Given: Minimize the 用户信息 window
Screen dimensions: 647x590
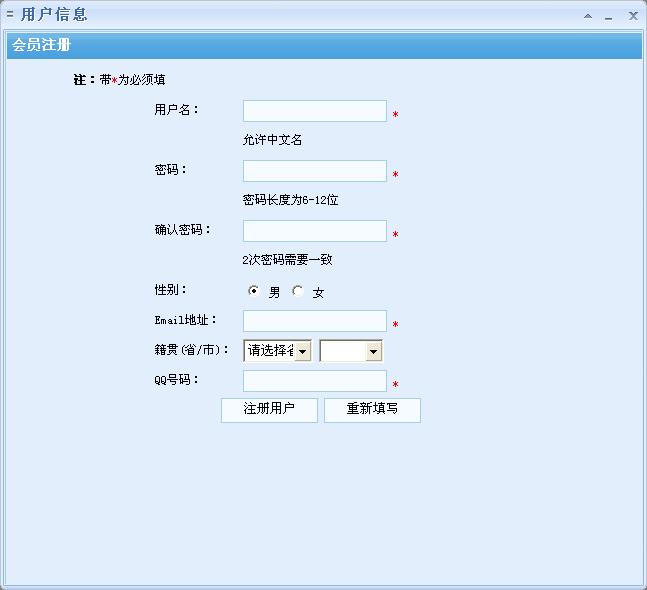Looking at the screenshot, I should 608,16.
